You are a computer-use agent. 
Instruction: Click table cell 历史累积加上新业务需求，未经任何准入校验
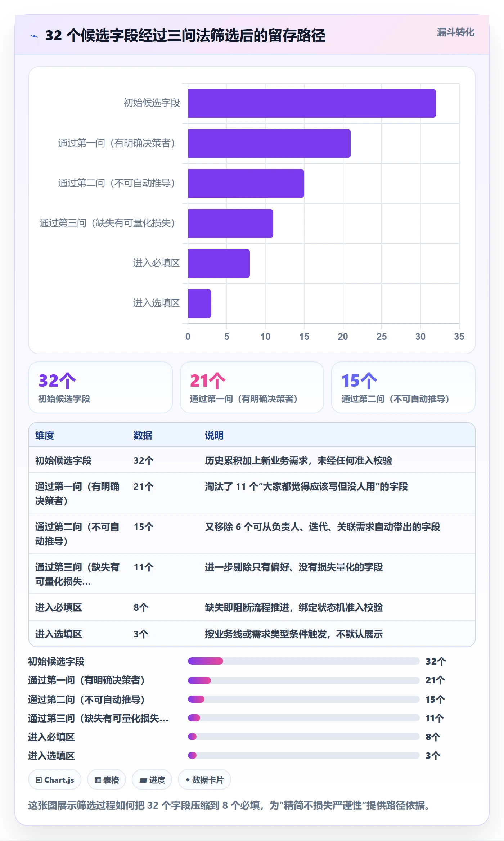click(298, 460)
